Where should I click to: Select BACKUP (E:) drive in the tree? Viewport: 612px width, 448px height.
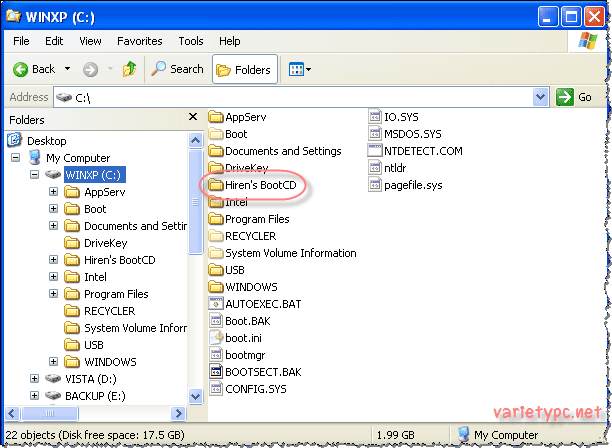pos(95,396)
